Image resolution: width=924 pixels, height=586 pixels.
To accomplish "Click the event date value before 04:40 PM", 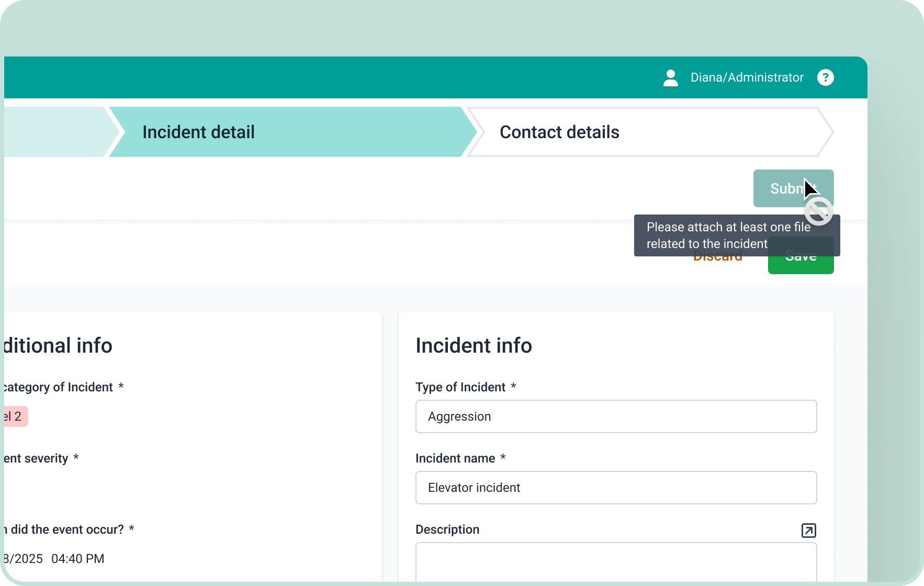I will 23,559.
